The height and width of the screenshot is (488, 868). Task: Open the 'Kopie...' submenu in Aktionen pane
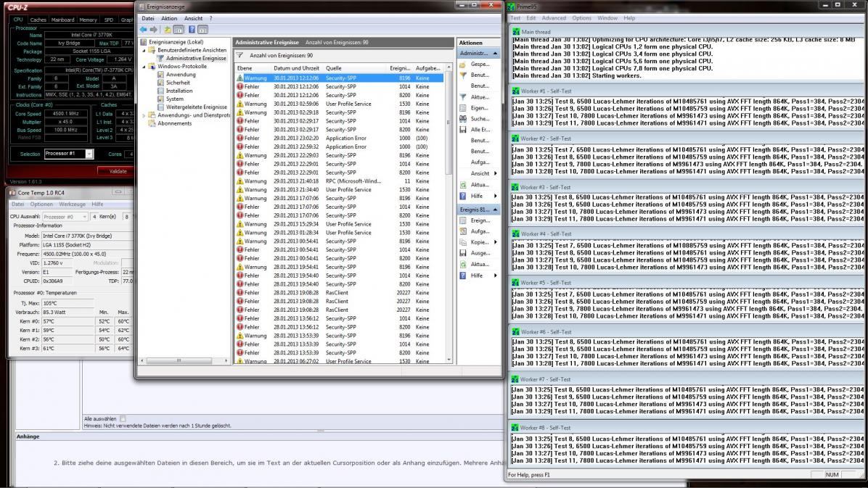pyautogui.click(x=480, y=241)
